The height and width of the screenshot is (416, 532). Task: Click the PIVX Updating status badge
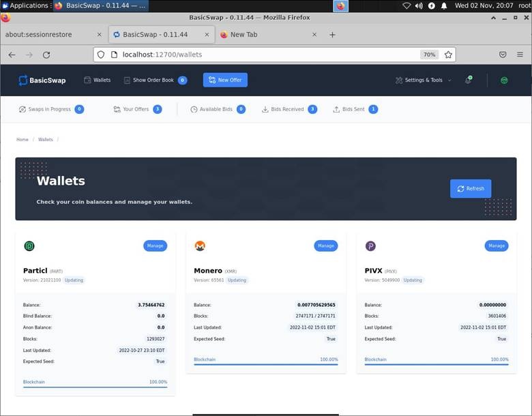tap(413, 280)
